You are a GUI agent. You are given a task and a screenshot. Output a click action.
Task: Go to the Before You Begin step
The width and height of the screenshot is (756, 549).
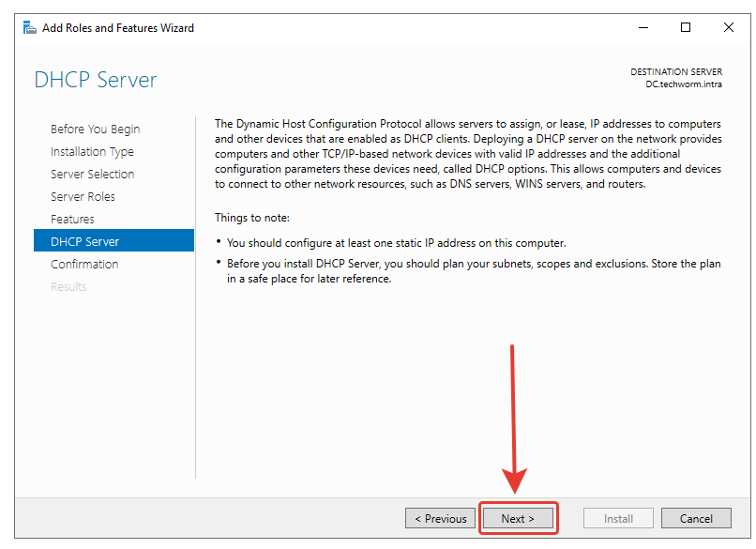[95, 129]
